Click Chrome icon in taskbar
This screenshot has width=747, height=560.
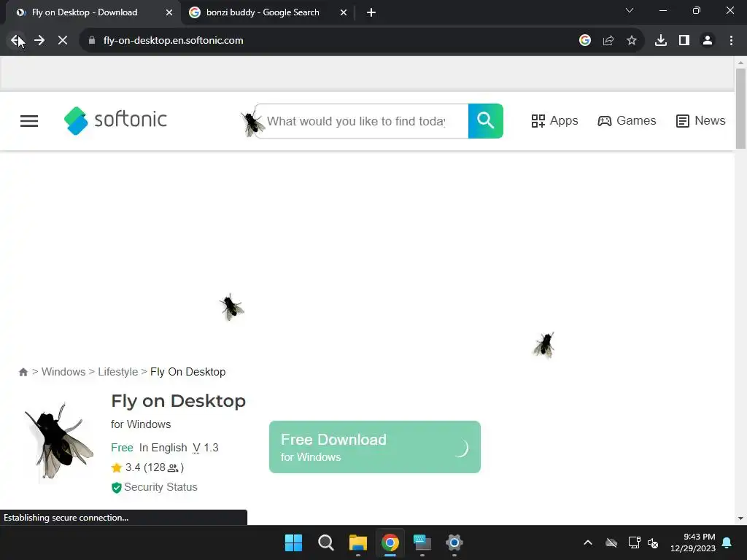390,542
